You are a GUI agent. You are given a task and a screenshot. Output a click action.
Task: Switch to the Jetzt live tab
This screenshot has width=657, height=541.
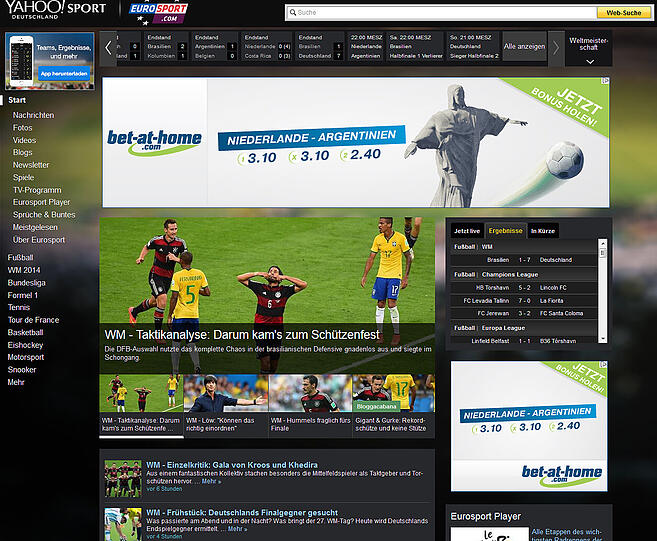[467, 231]
